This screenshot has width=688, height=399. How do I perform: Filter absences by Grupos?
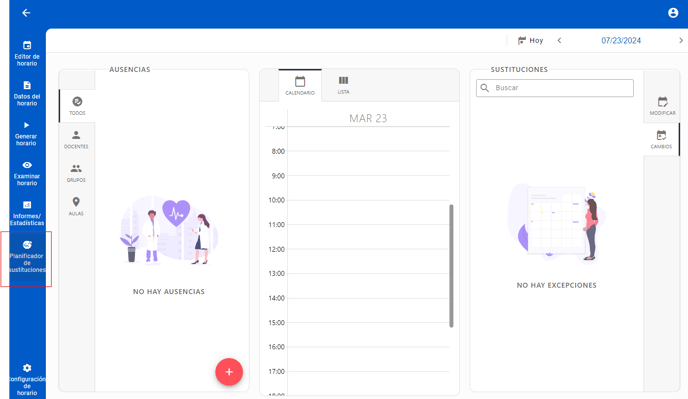[76, 173]
